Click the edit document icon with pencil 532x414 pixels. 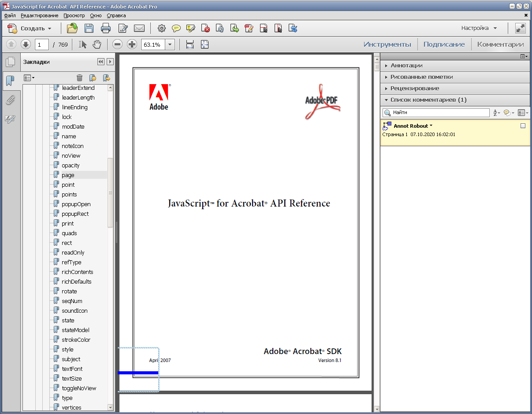coord(123,29)
